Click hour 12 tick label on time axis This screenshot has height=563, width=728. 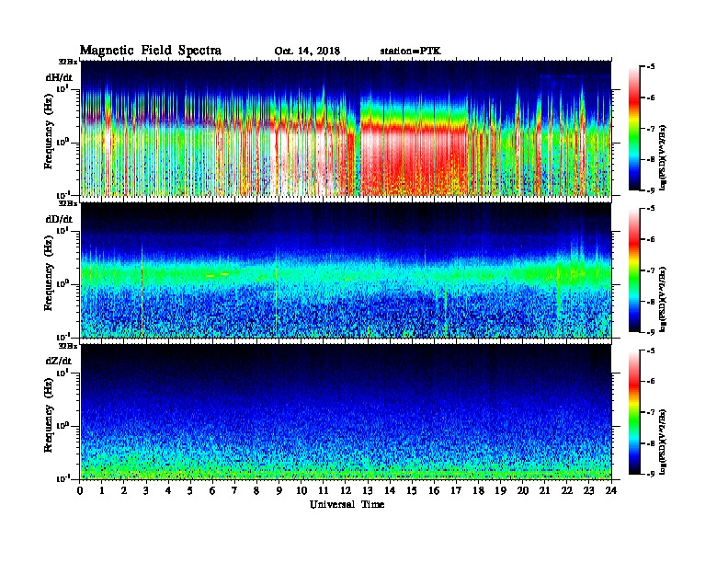(x=346, y=491)
